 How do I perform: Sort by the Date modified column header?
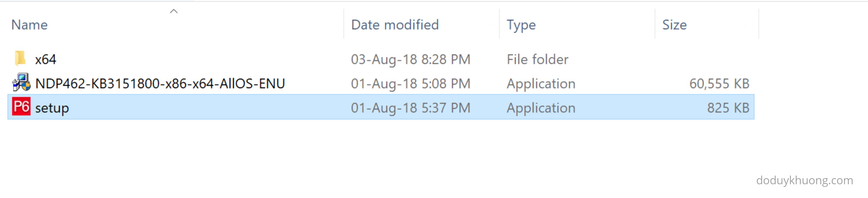click(x=395, y=25)
